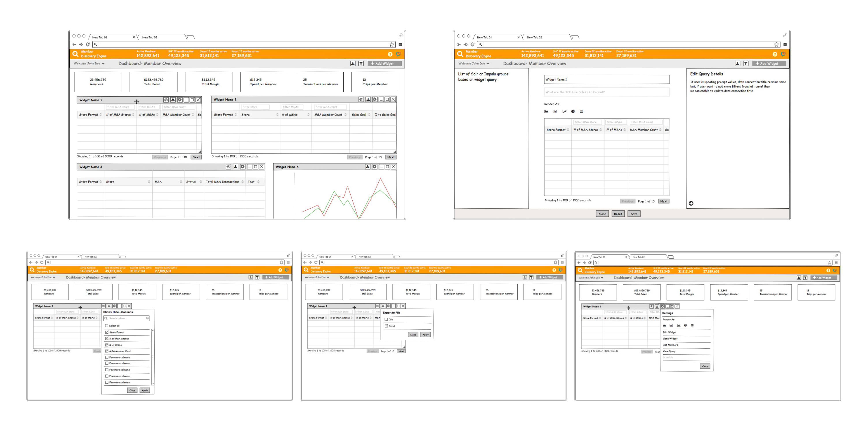Tick the CSV option in Export to File
This screenshot has height=427, width=868.
click(386, 320)
